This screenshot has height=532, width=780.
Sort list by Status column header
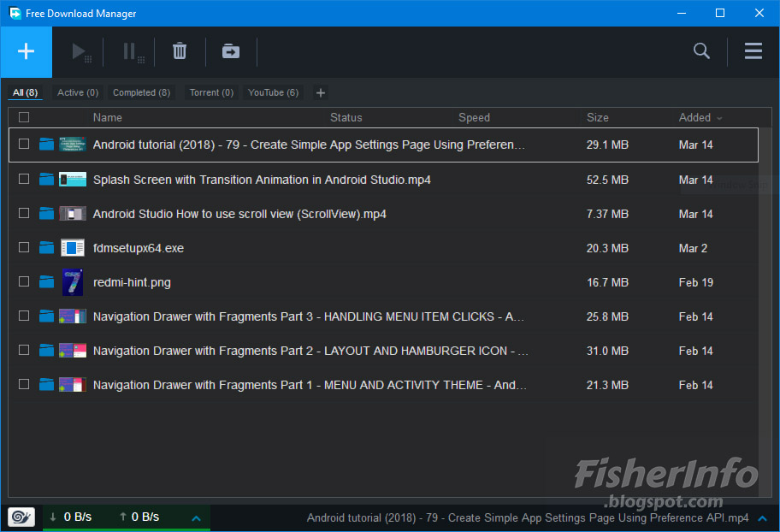[346, 117]
